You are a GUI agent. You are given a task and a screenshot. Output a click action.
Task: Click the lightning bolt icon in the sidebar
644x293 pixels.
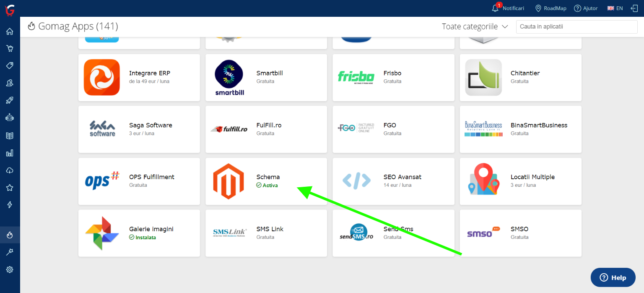pyautogui.click(x=10, y=204)
